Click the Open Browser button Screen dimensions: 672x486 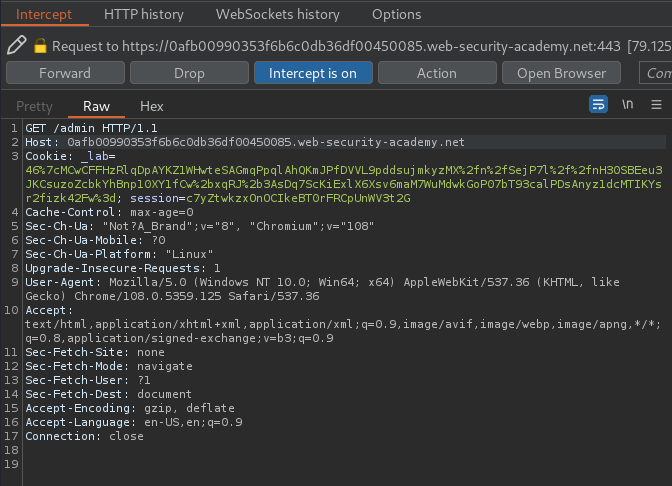561,73
